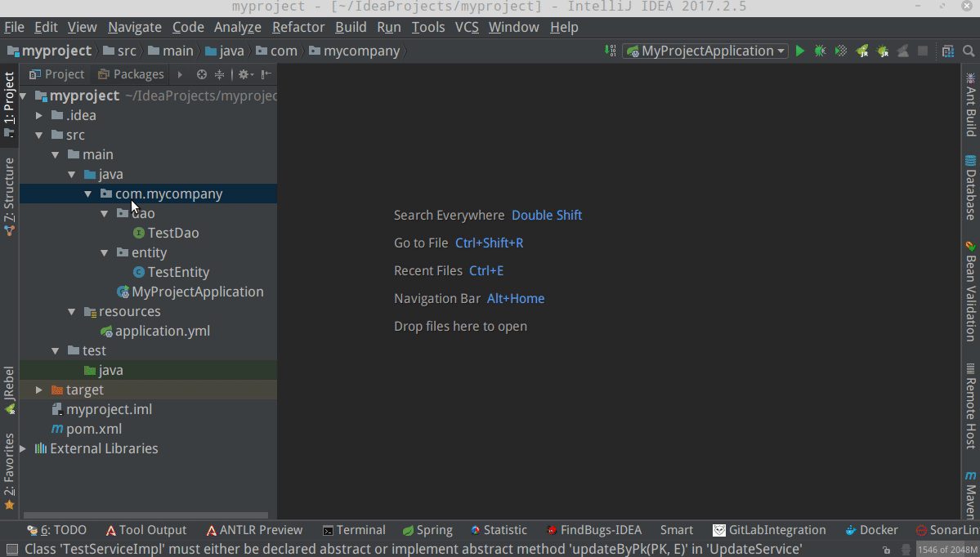Open Search Everywhere magnifier icon
This screenshot has width=980, height=557.
969,51
